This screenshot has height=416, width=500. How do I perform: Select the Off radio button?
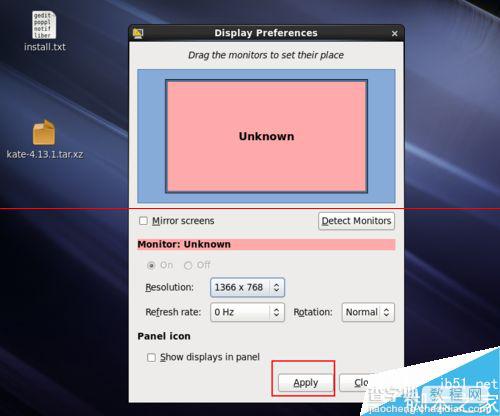tap(188, 265)
